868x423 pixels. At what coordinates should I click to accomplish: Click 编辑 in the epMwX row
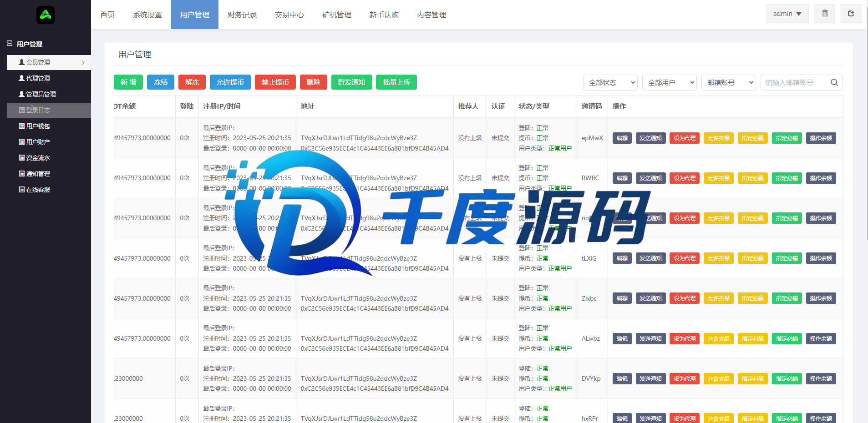coord(622,138)
